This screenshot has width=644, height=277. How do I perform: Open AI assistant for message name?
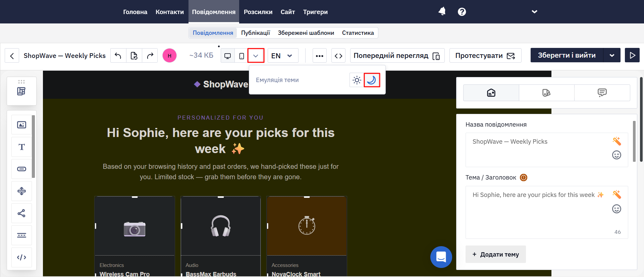point(616,141)
